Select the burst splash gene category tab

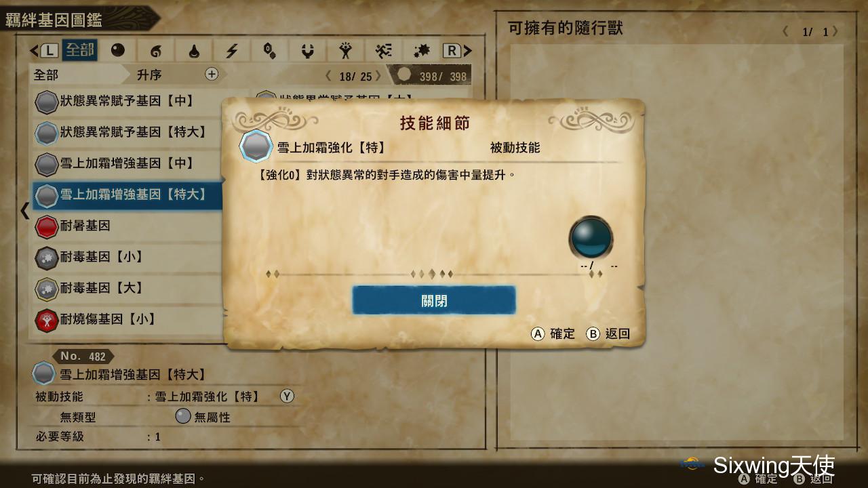coord(422,51)
